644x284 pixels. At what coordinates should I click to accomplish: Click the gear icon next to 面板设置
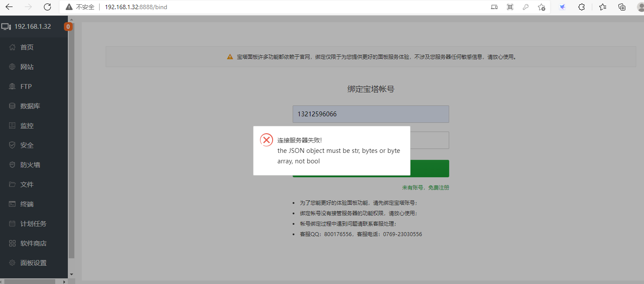pos(12,263)
